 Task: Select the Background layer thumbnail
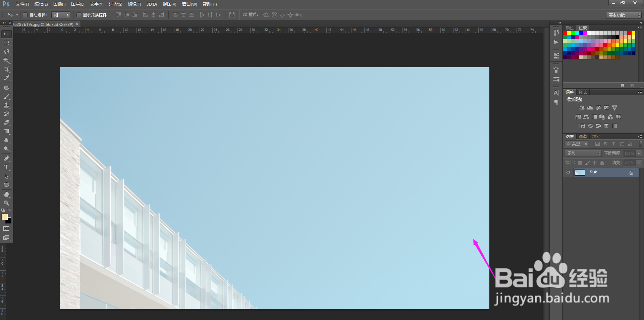coord(580,173)
